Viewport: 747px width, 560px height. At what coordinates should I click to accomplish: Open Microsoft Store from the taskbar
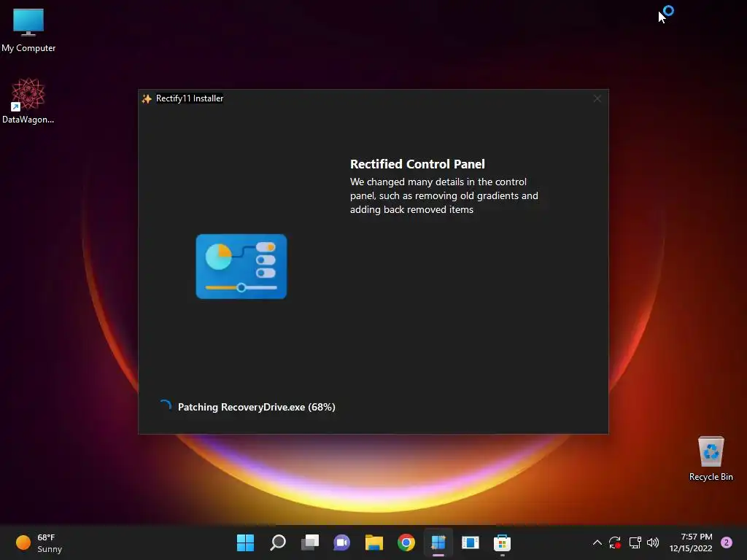click(502, 542)
